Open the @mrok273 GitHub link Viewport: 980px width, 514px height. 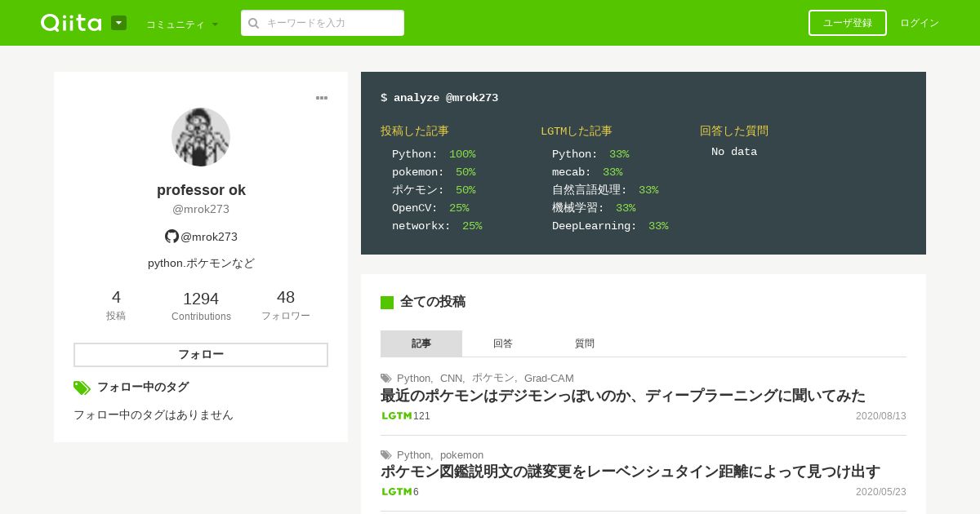(x=209, y=237)
